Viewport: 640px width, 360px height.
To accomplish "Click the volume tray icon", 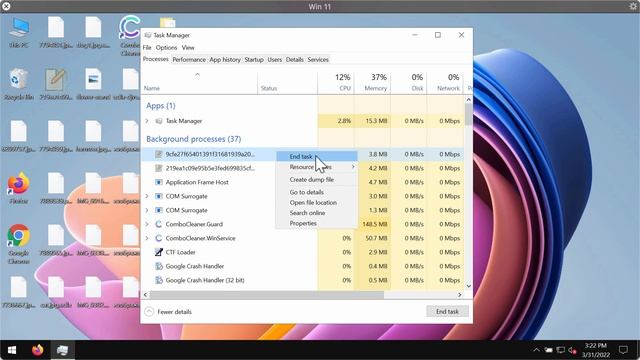I will (572, 350).
